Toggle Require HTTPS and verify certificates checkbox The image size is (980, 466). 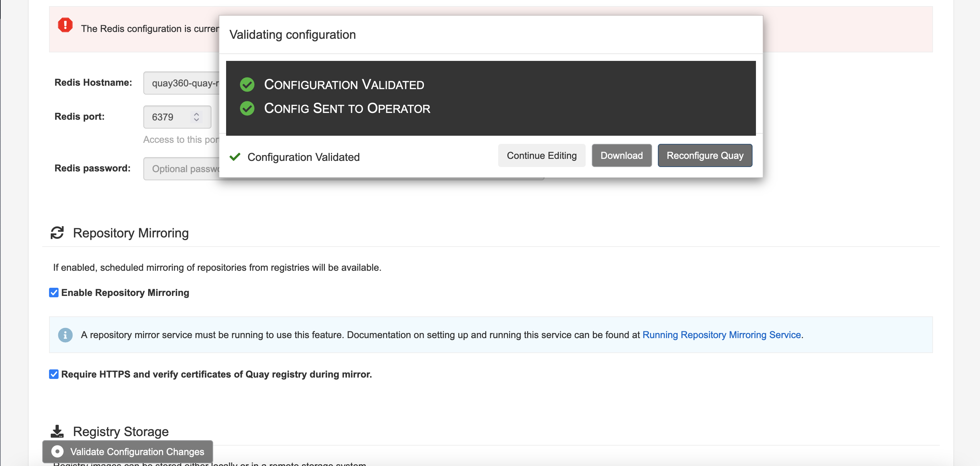[54, 374]
